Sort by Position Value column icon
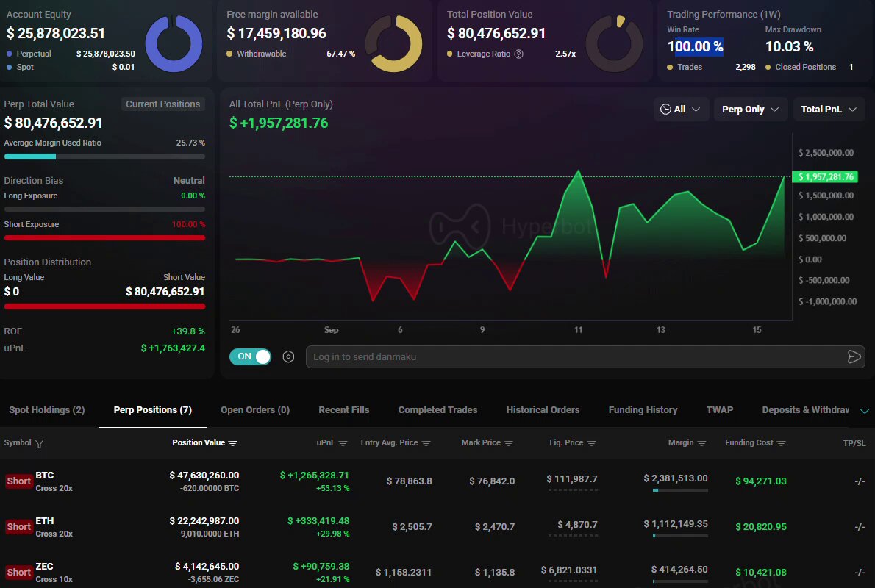This screenshot has height=588, width=875. (232, 443)
